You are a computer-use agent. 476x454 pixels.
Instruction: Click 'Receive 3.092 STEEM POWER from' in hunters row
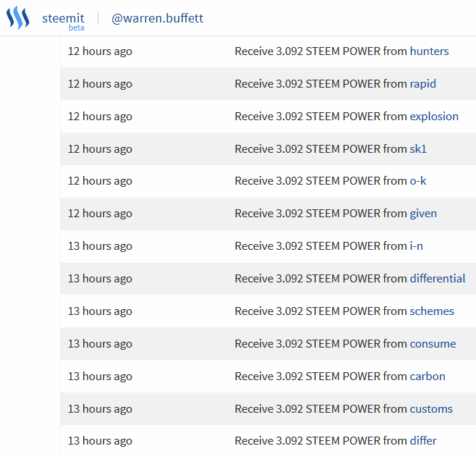click(x=321, y=51)
